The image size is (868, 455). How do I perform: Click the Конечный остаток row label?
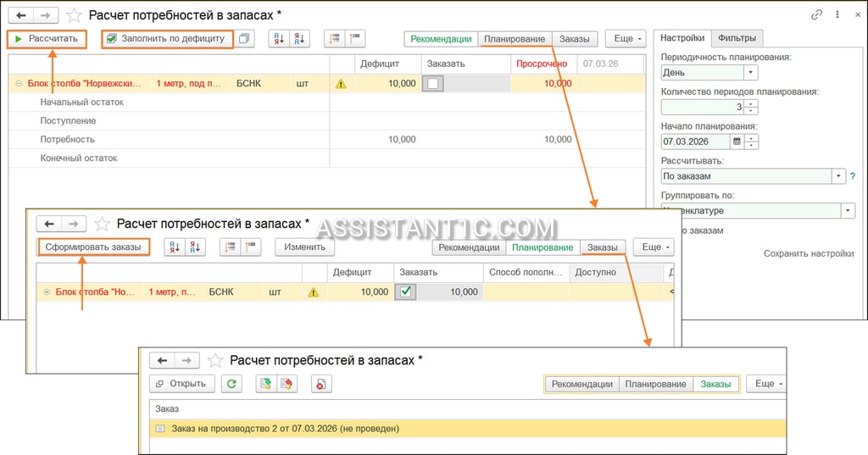tap(79, 158)
